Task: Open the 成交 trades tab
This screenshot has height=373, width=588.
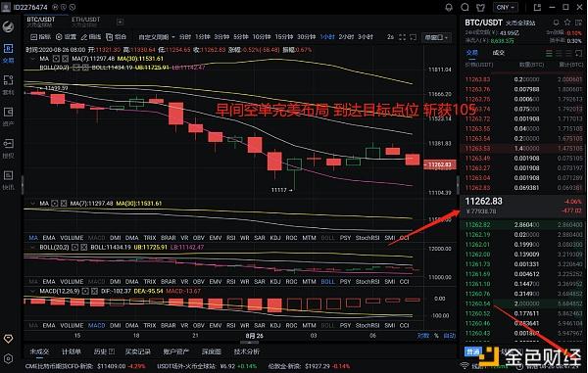Action: [499, 53]
